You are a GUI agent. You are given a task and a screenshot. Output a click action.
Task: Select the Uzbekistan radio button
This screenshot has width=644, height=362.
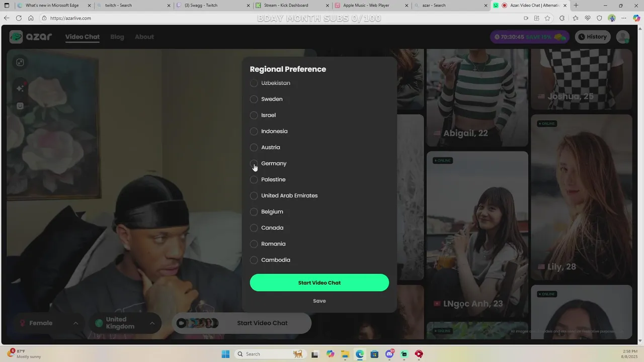click(254, 83)
